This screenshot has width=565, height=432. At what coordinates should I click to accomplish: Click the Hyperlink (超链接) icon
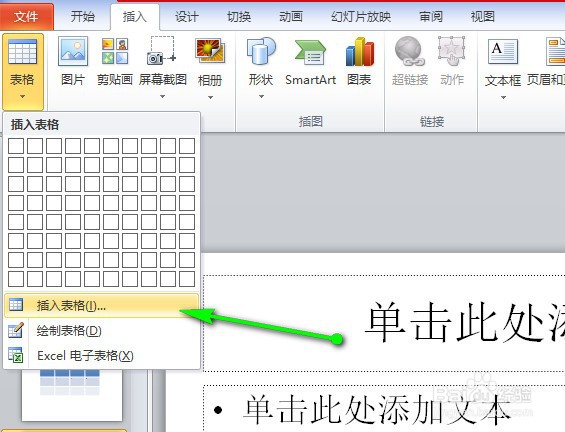[x=409, y=51]
